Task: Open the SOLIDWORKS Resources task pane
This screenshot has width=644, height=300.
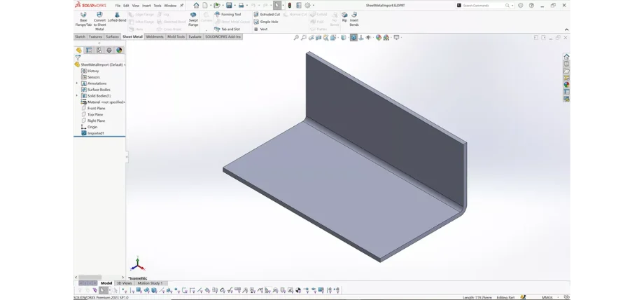Action: (x=566, y=57)
